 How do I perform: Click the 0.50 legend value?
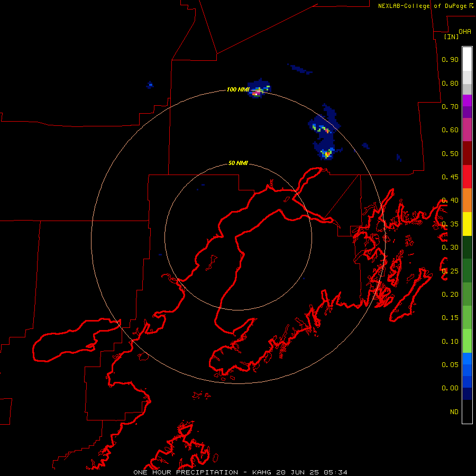(450, 153)
